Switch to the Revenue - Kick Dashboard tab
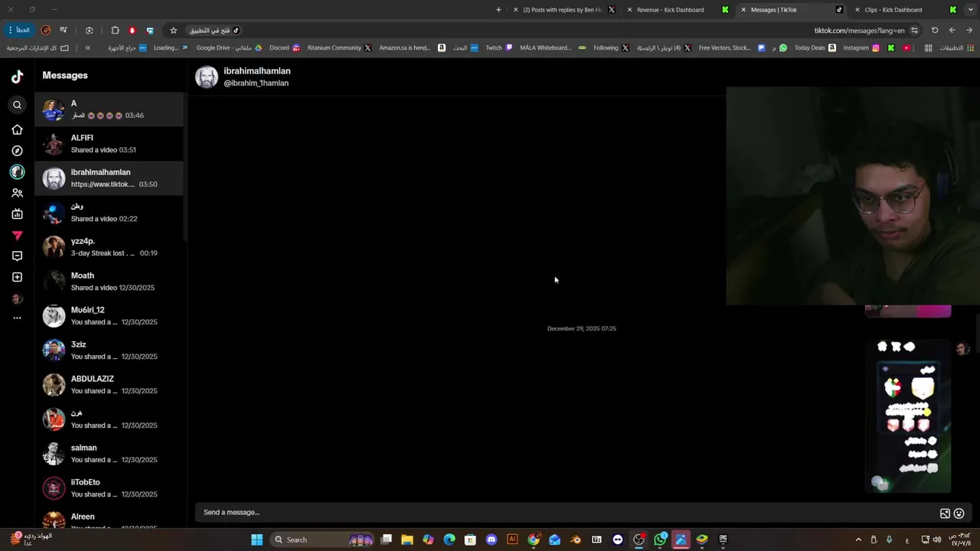This screenshot has height=551, width=980. click(678, 10)
